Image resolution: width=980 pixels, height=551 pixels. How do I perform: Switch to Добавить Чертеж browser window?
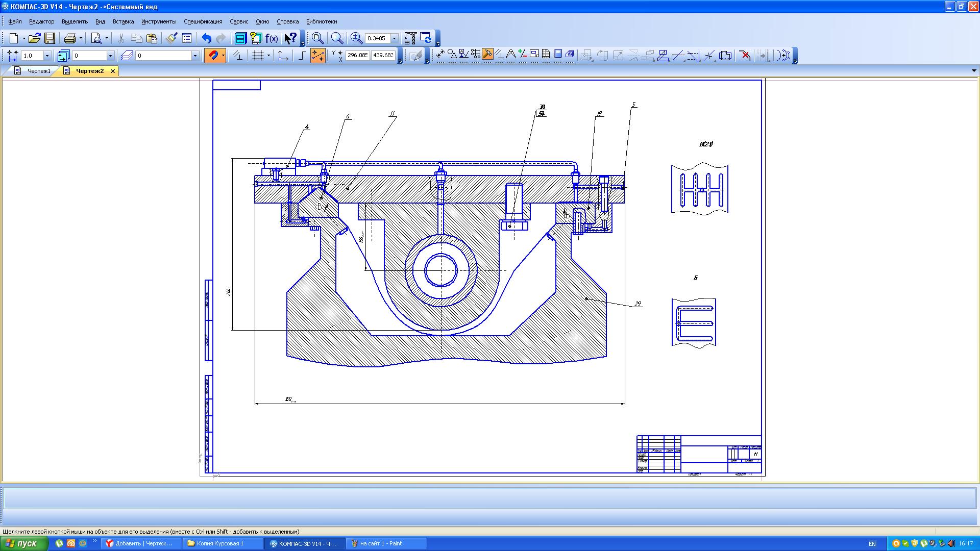click(141, 543)
